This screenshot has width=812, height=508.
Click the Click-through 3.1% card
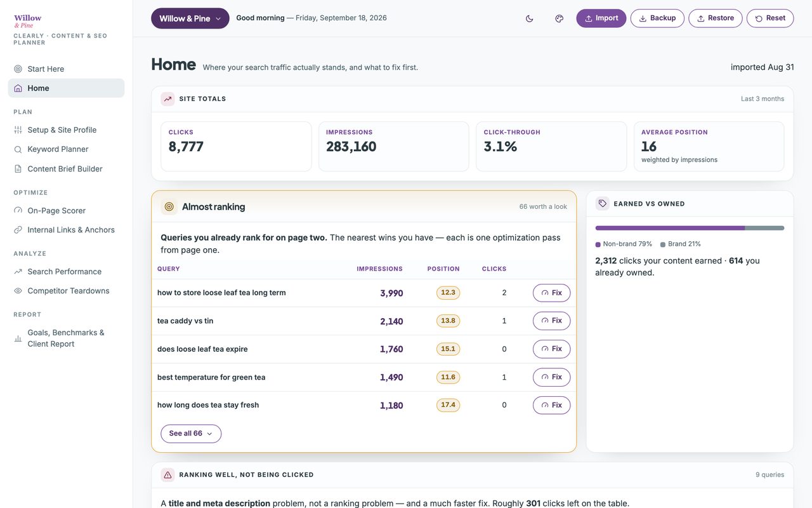tap(551, 147)
